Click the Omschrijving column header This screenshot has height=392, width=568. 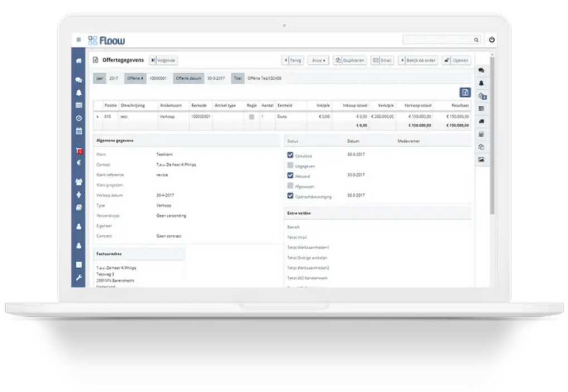(132, 105)
